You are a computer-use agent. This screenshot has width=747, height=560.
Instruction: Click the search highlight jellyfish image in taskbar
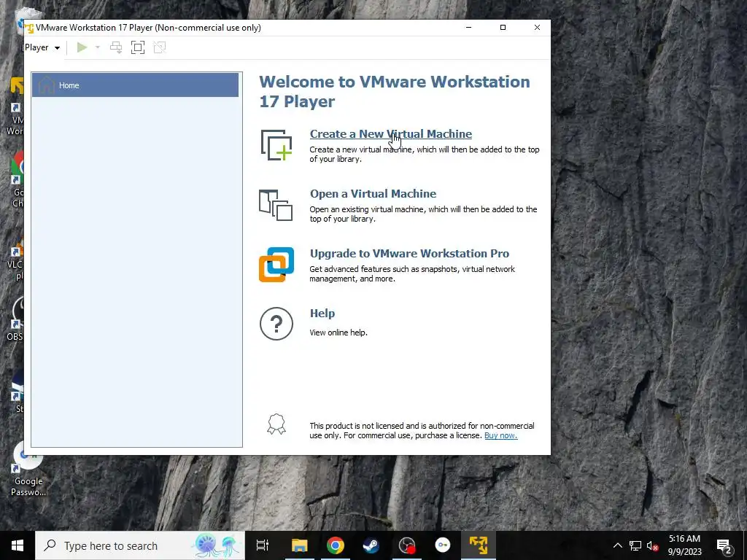[217, 545]
